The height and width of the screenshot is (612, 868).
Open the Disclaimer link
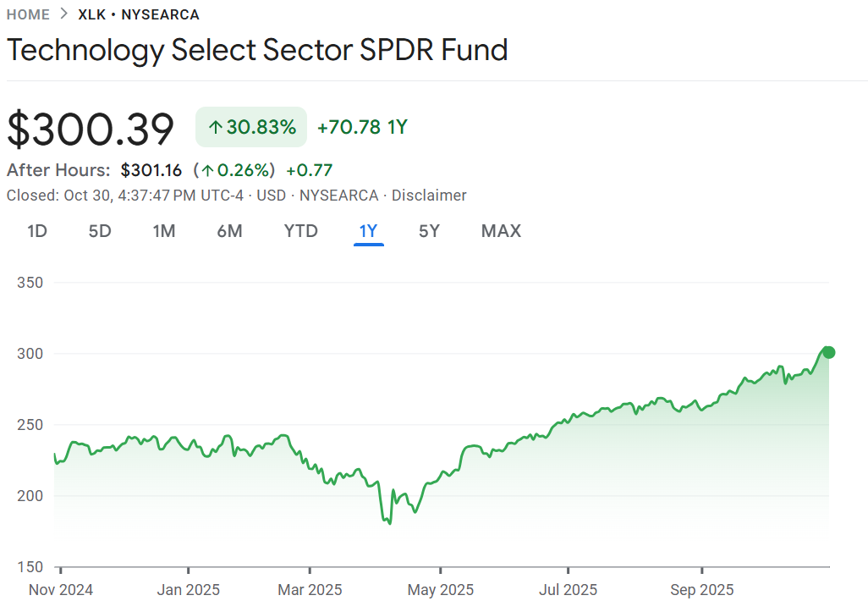click(428, 196)
